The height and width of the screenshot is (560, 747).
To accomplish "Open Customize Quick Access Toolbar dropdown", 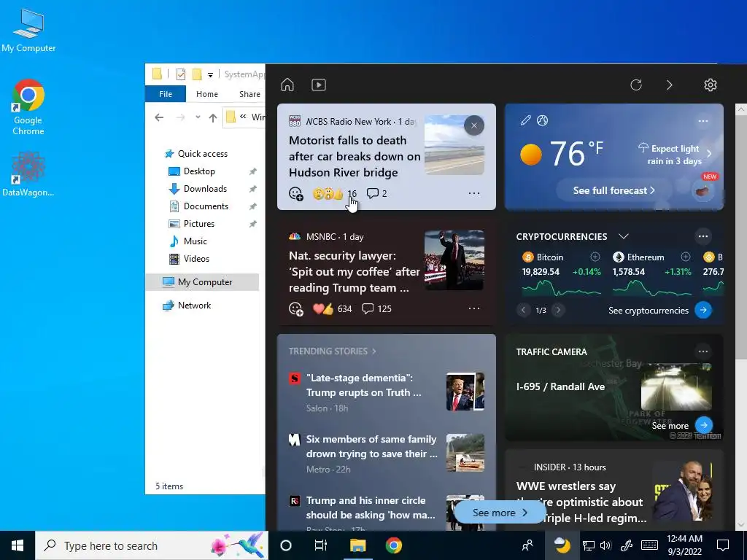I will coord(210,75).
